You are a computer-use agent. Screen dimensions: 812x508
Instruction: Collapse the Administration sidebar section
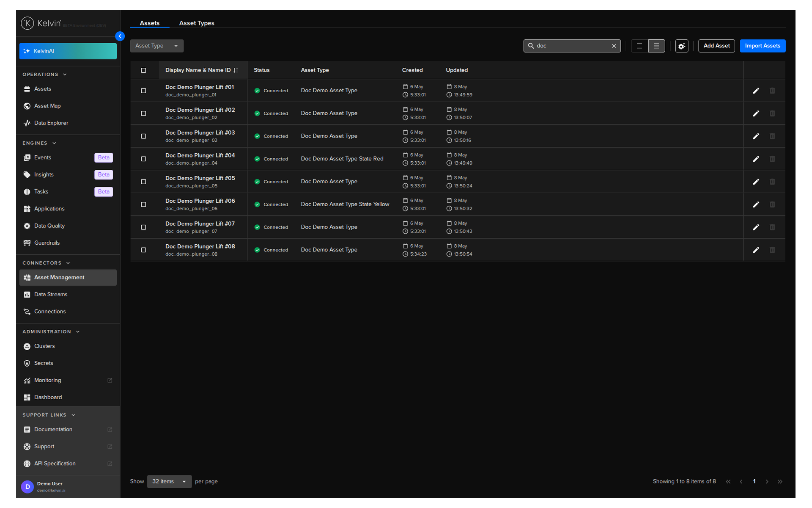pyautogui.click(x=51, y=332)
